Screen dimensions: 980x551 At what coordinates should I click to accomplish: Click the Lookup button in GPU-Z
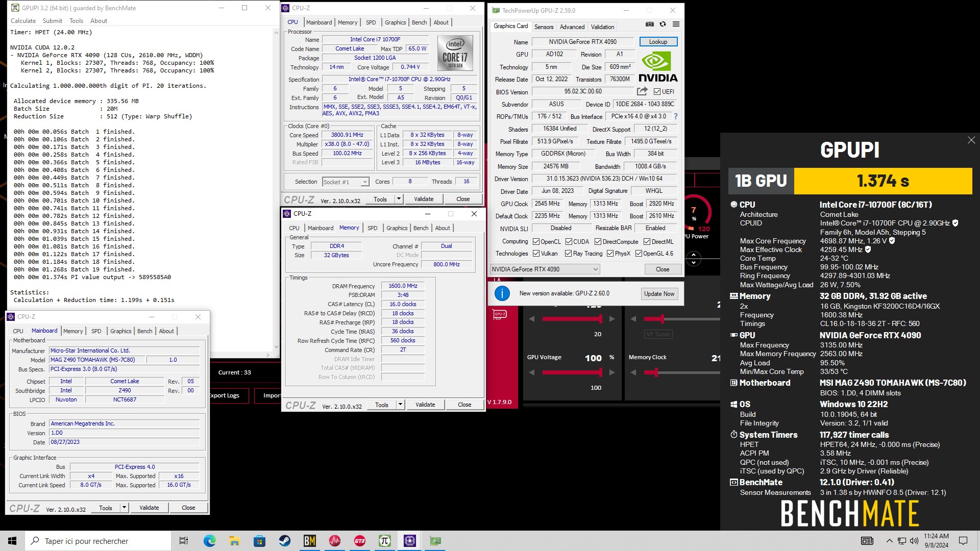point(658,42)
